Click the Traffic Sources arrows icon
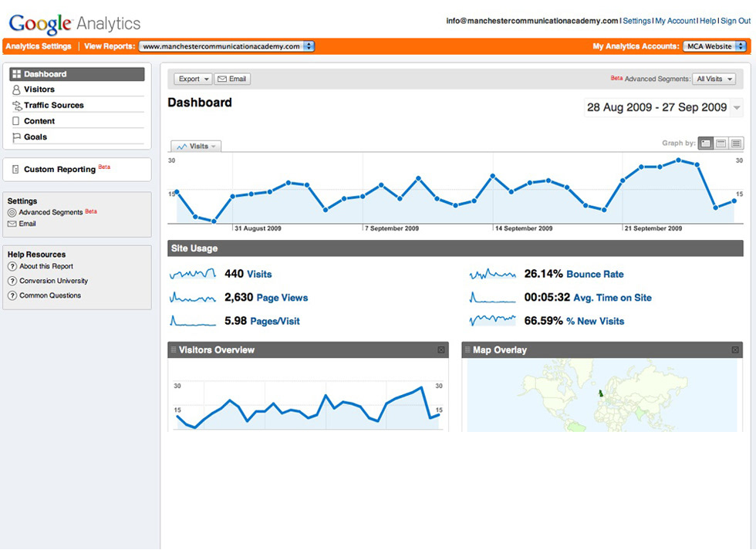Viewport: 756px width, 550px height. (17, 106)
